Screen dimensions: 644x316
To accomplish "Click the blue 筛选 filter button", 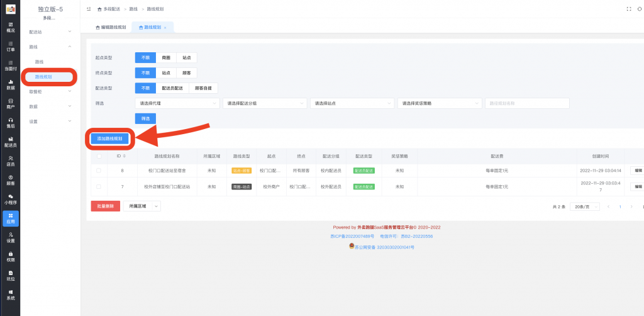I will [x=145, y=119].
